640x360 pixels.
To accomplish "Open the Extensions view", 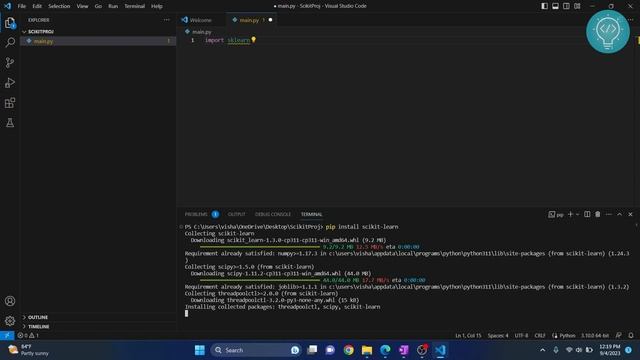I will (10, 103).
